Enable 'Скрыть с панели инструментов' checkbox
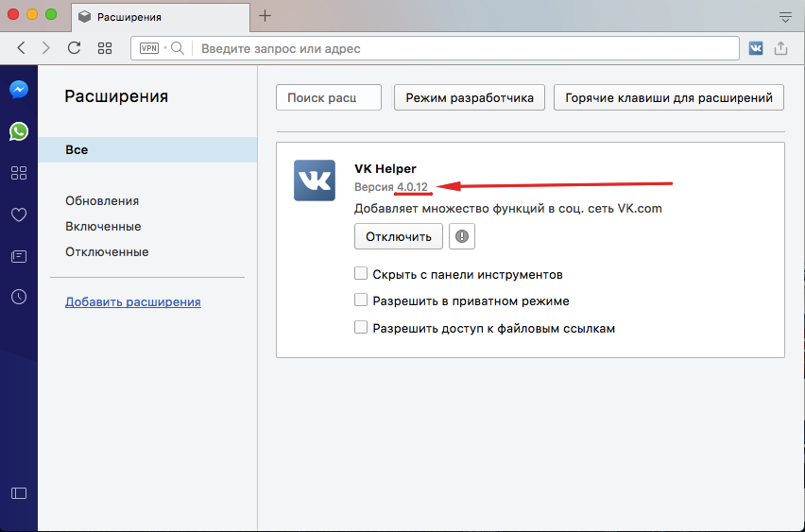The width and height of the screenshot is (805, 532). (360, 274)
